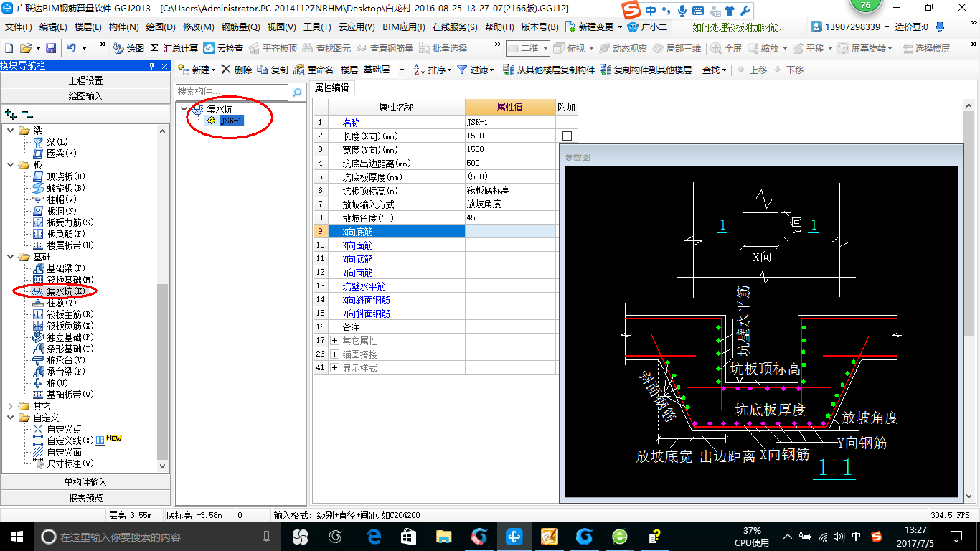
Task: Select 筏板基础(M) tree item
Action: point(70,280)
